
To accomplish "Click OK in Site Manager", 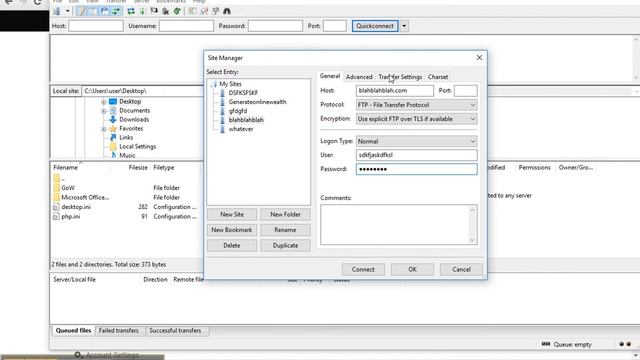I will (412, 269).
